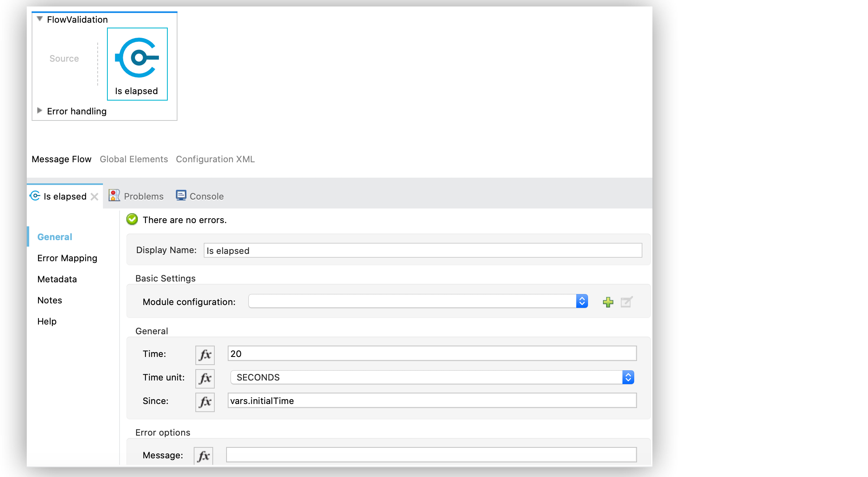
Task: Click the Since vars.initialTime input field
Action: [431, 401]
